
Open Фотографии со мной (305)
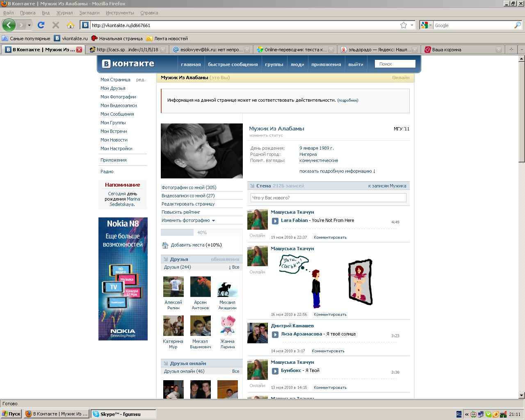click(x=189, y=187)
